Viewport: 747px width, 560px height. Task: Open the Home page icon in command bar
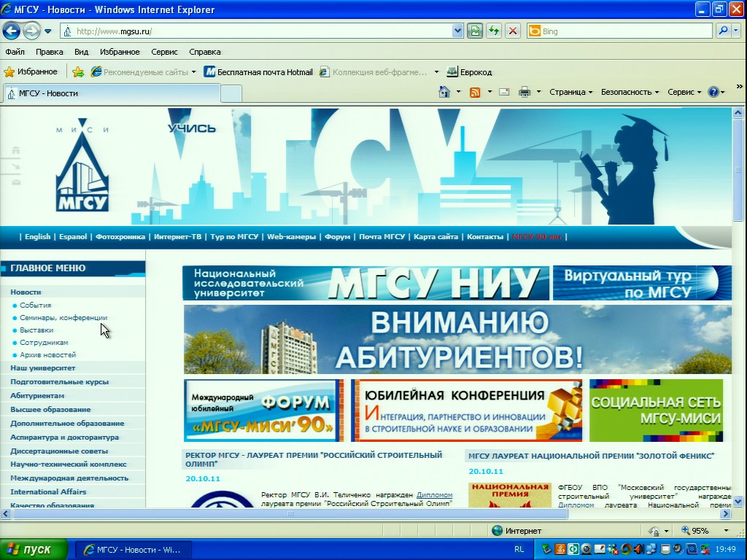point(444,92)
